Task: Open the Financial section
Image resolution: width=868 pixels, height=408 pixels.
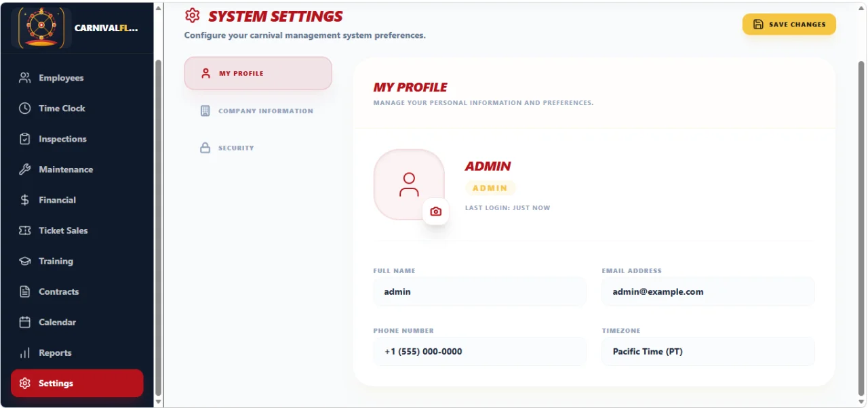Action: 77,200
